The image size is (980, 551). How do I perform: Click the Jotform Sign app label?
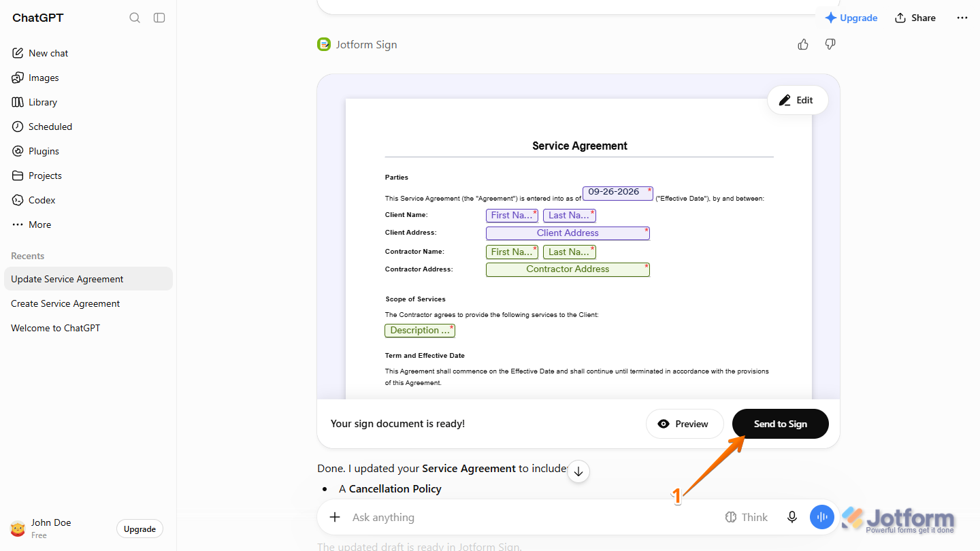click(x=357, y=44)
